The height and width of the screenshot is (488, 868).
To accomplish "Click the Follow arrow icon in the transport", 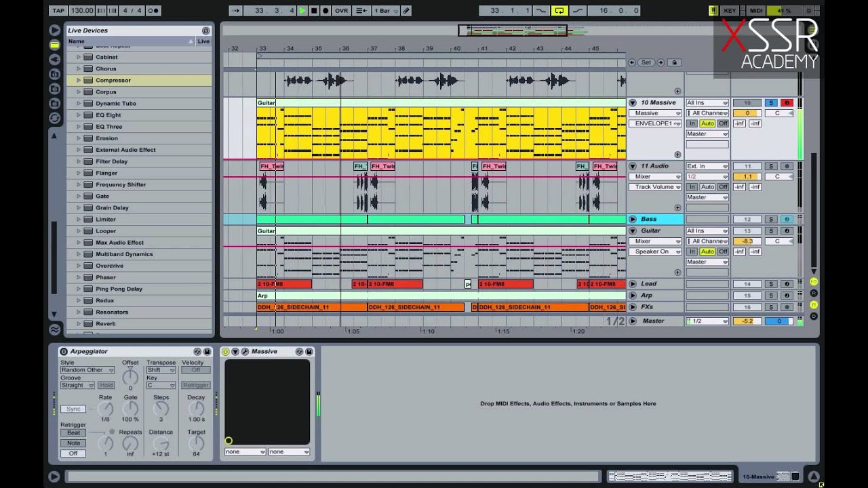I will pos(236,11).
